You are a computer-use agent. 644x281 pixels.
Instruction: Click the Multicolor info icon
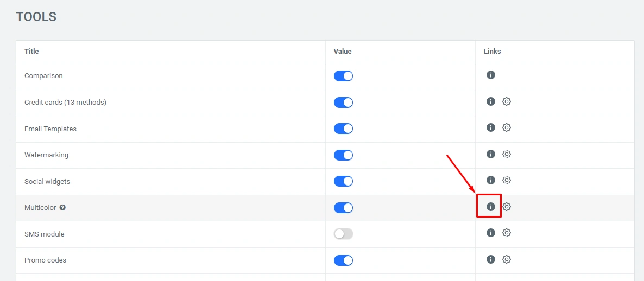pyautogui.click(x=491, y=207)
